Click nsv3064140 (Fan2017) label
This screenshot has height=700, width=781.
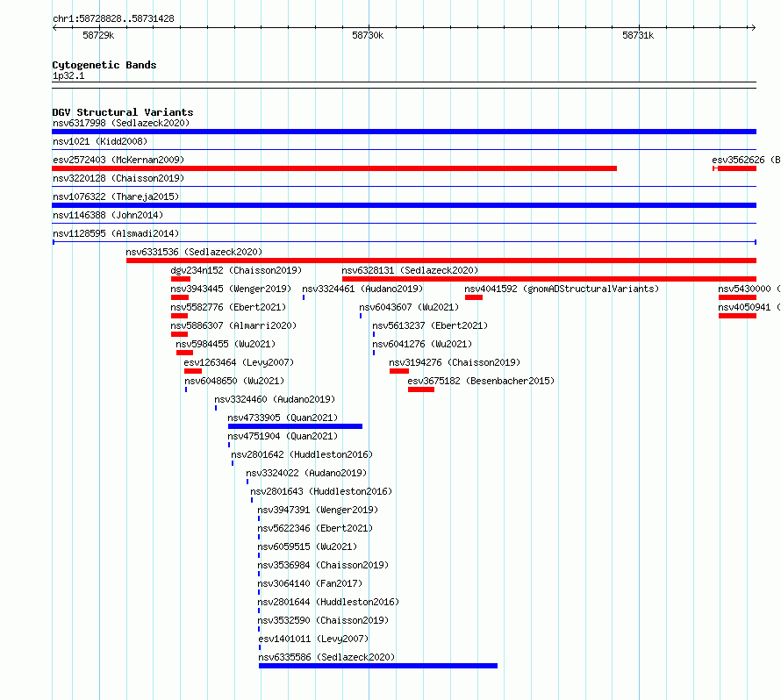(x=310, y=583)
